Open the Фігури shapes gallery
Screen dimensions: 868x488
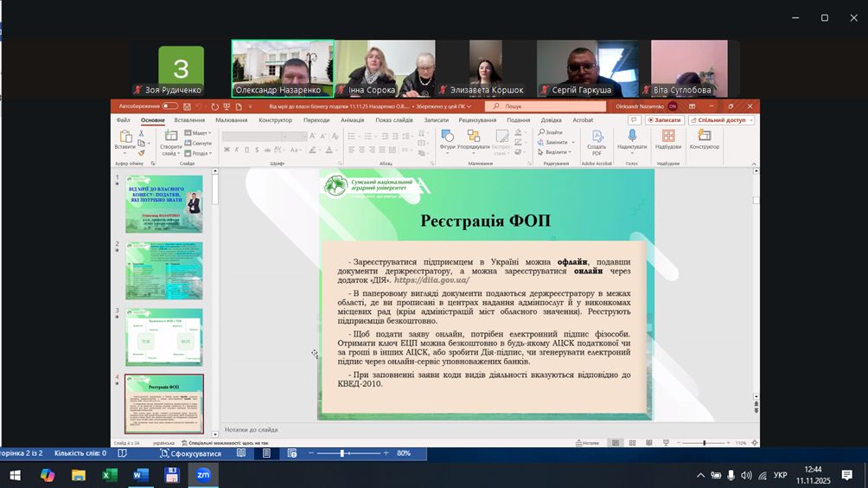[447, 138]
